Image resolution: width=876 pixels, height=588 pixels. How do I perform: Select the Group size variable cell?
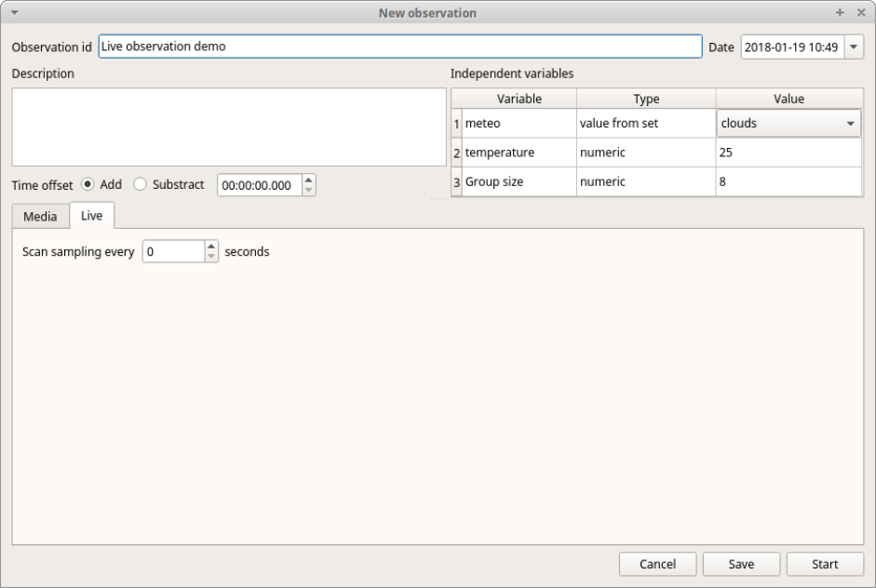point(519,181)
